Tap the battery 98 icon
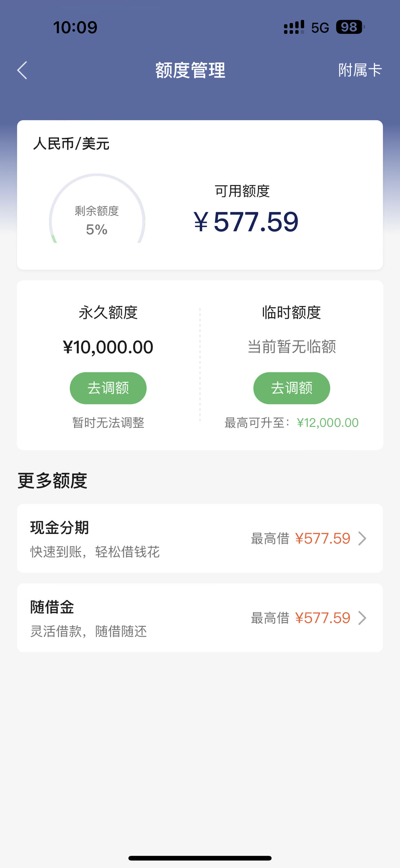 point(350,27)
